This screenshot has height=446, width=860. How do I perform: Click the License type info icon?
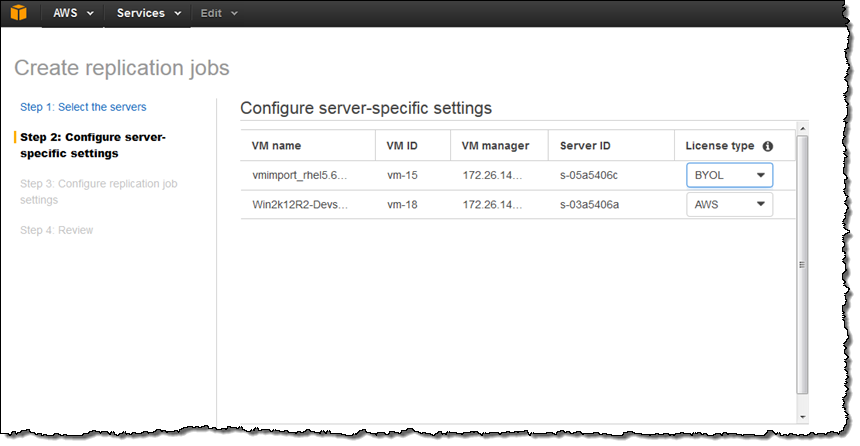click(768, 146)
